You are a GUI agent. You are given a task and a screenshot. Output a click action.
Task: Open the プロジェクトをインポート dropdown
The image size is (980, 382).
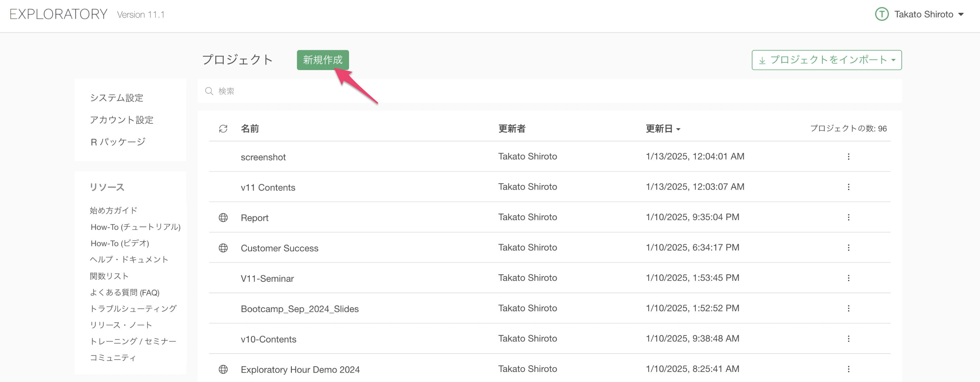[x=827, y=60]
